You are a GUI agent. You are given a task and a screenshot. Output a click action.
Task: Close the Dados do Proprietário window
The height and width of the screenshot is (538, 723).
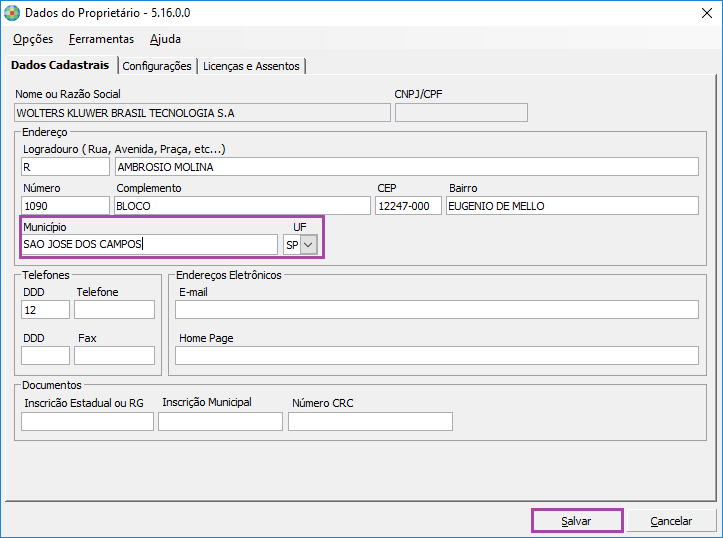(x=706, y=13)
